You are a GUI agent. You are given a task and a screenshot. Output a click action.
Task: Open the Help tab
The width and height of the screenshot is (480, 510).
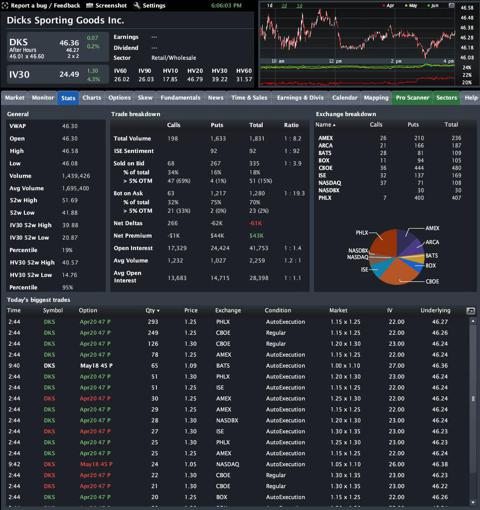[x=471, y=98]
